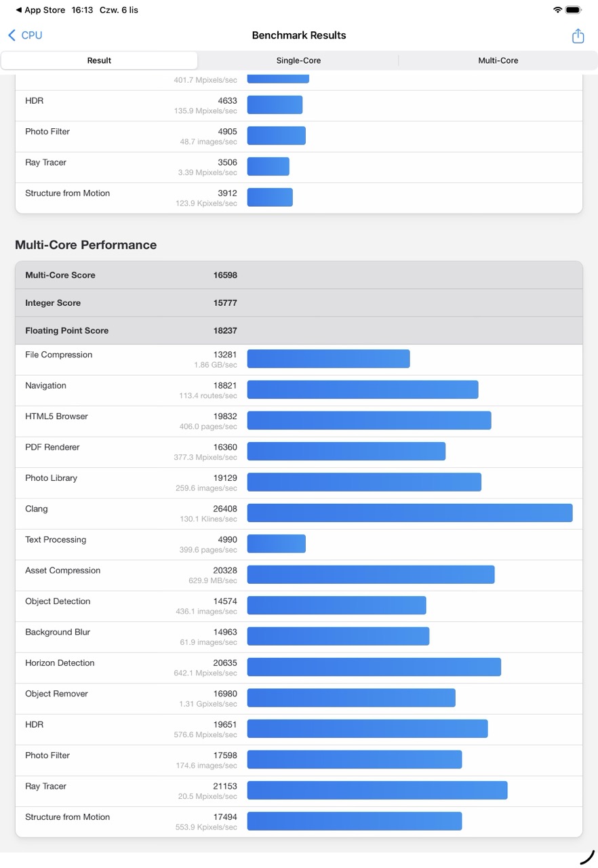The width and height of the screenshot is (598, 868).
Task: Tap the battery status icon
Action: [573, 10]
